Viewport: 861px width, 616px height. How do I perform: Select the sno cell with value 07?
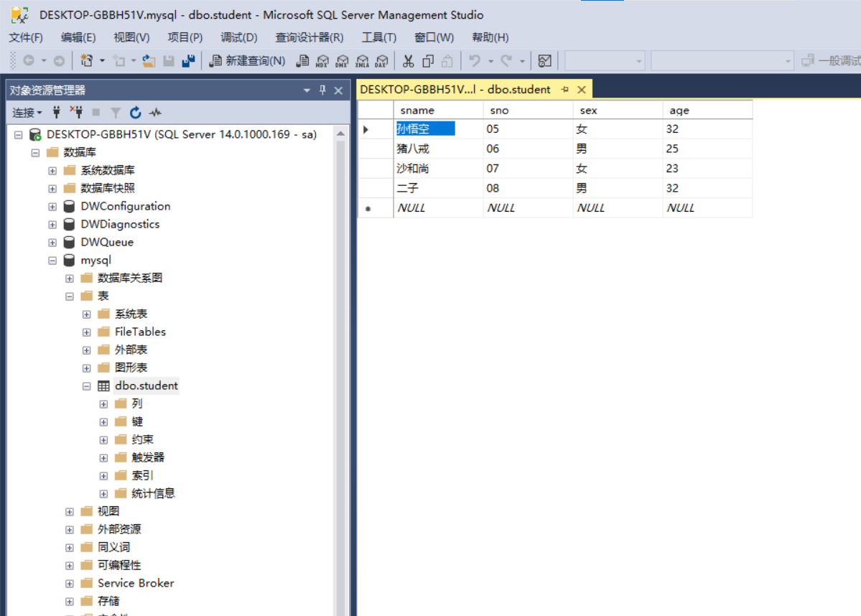528,169
